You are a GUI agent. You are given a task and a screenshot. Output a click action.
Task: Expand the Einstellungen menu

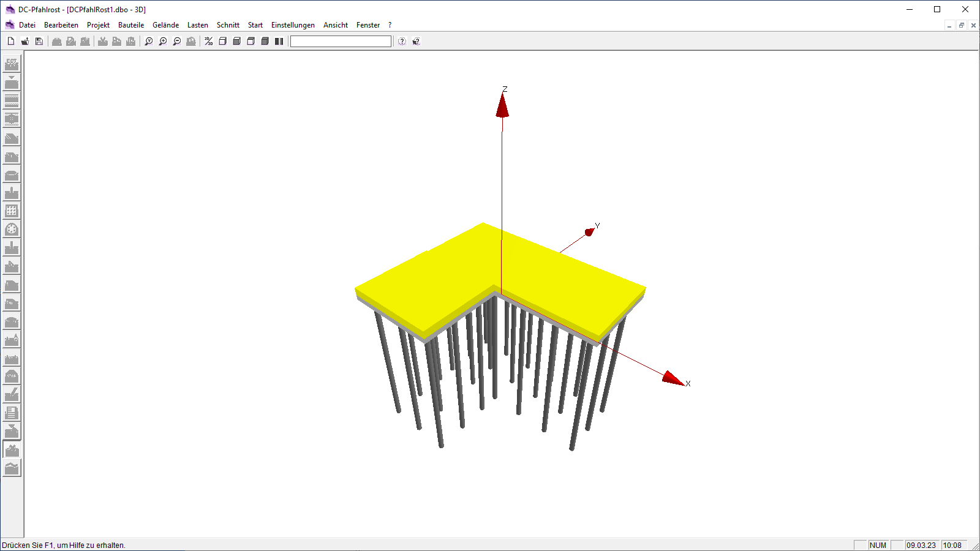tap(293, 25)
